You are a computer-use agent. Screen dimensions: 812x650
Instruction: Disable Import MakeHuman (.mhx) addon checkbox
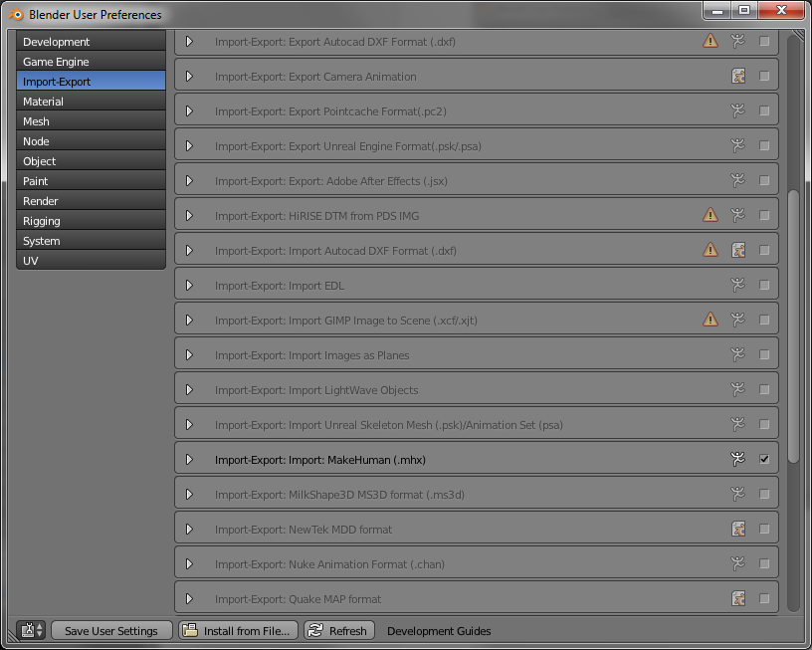pyautogui.click(x=764, y=459)
